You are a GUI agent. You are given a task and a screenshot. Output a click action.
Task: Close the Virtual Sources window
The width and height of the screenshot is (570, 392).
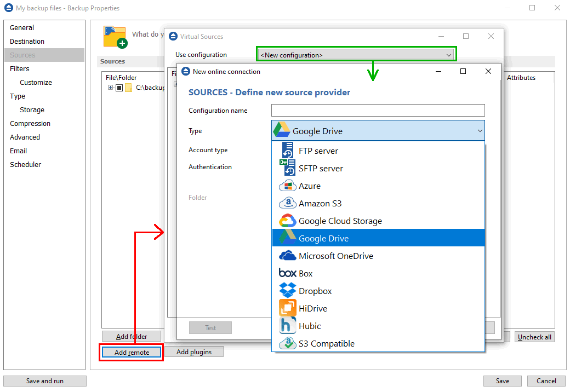click(491, 36)
